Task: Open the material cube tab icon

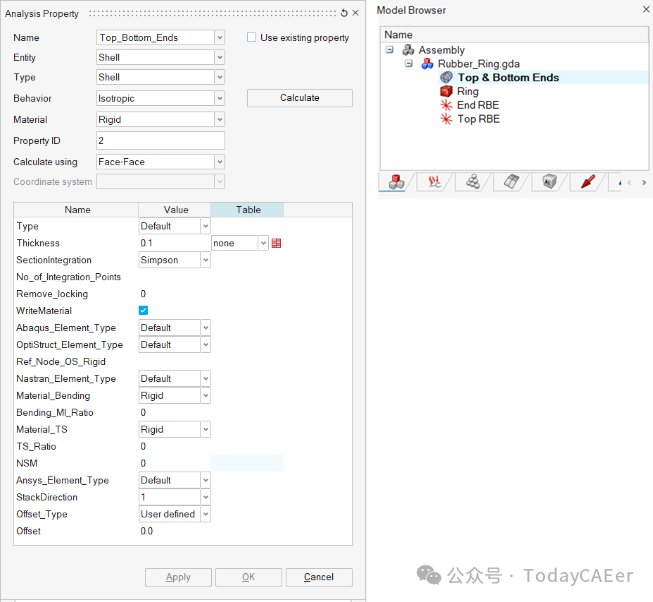Action: pyautogui.click(x=549, y=182)
